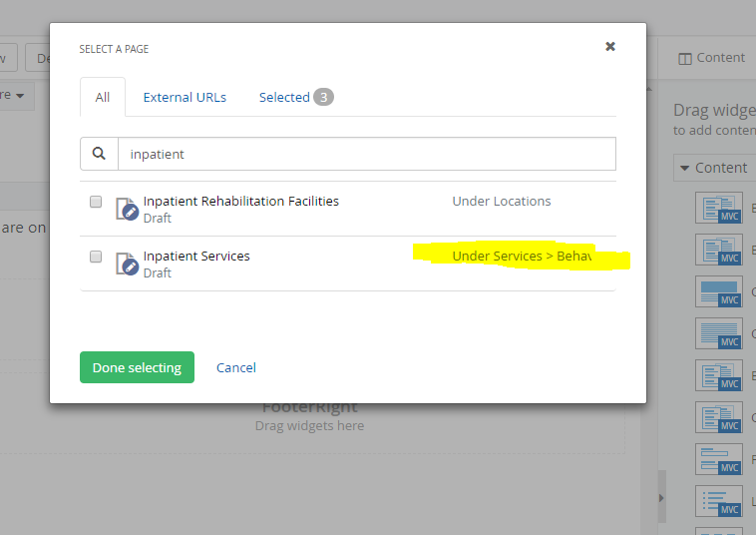Click the Under Locations path text
This screenshot has height=535, width=756.
(502, 201)
